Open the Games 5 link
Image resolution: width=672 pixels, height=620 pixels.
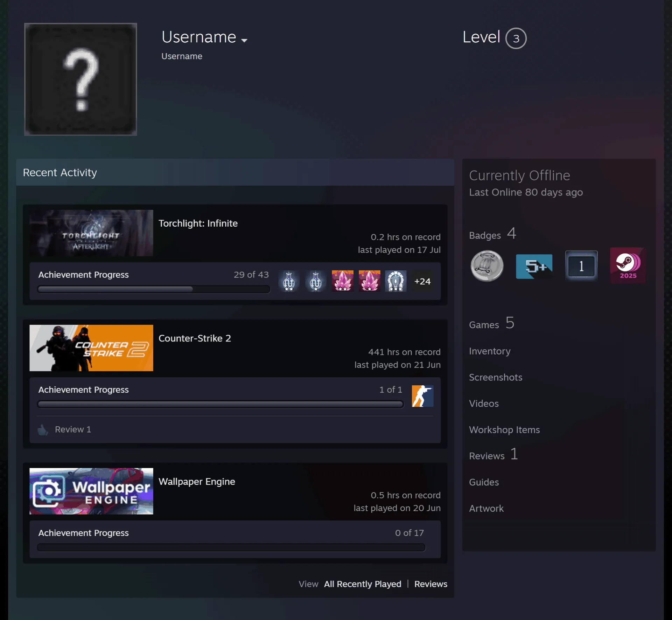(492, 323)
